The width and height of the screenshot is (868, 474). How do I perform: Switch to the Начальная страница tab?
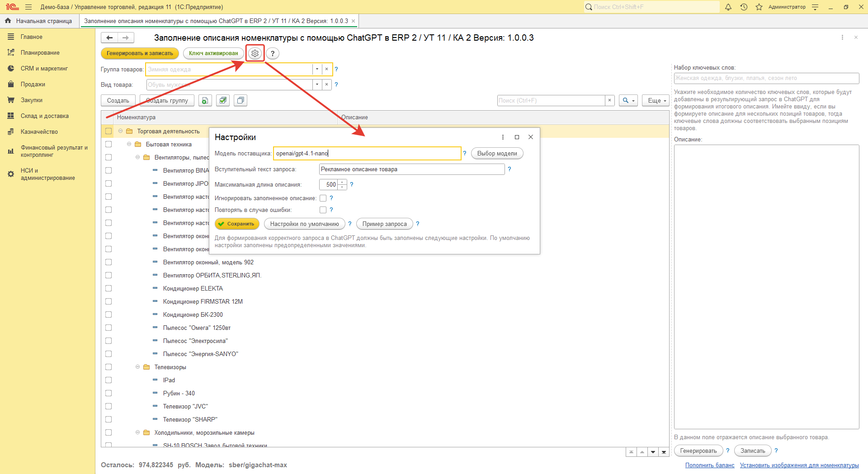click(x=40, y=21)
